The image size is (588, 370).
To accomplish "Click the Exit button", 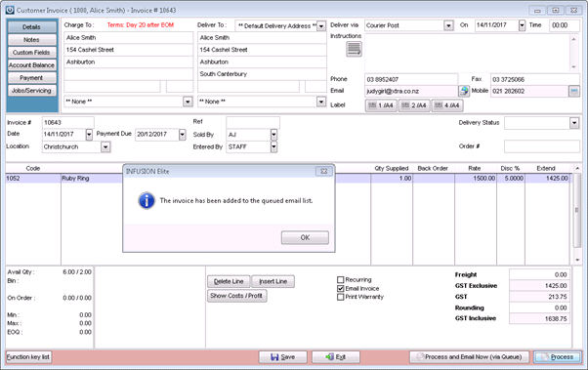I will (x=336, y=357).
